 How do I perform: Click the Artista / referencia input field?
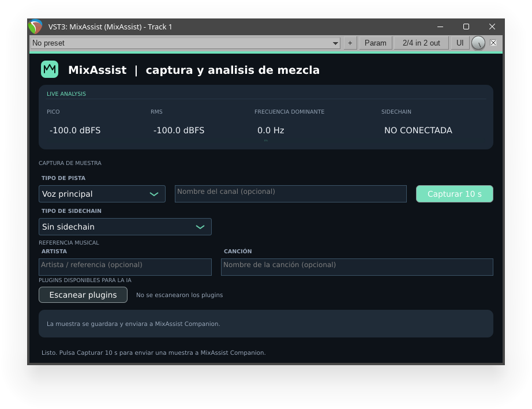(125, 267)
